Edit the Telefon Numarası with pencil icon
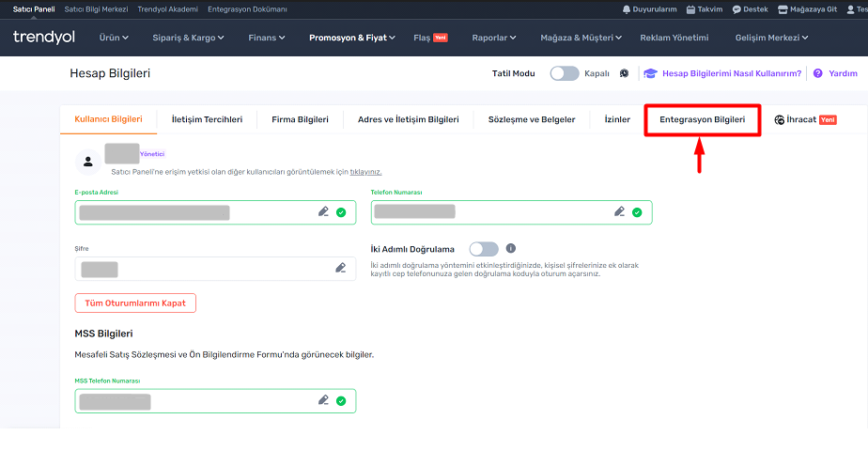Screen dimensions: 868x466 pyautogui.click(x=619, y=212)
